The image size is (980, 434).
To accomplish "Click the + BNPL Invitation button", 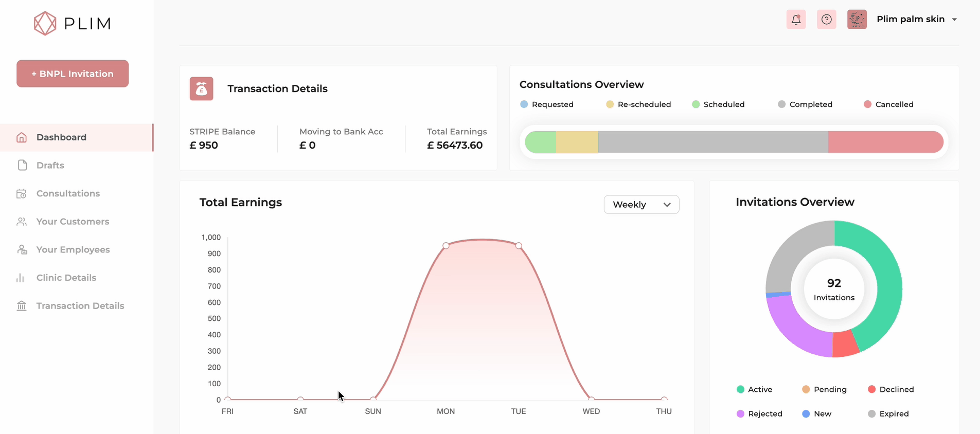I will [73, 74].
